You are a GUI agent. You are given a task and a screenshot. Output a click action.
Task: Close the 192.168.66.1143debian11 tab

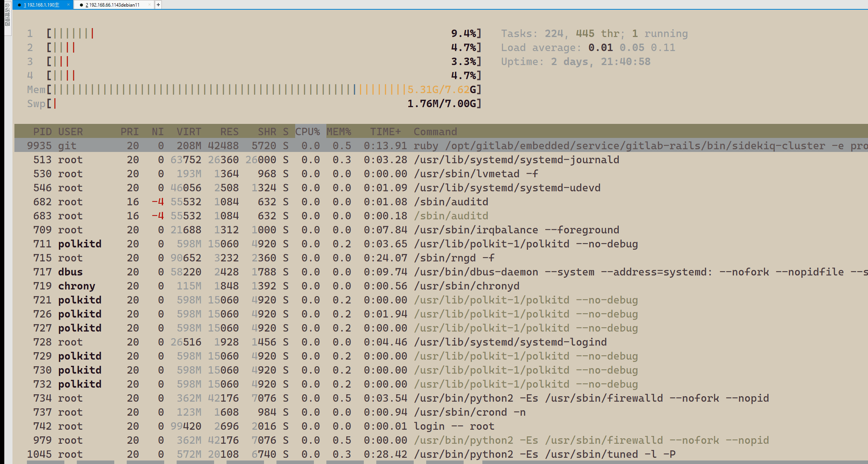(x=149, y=5)
